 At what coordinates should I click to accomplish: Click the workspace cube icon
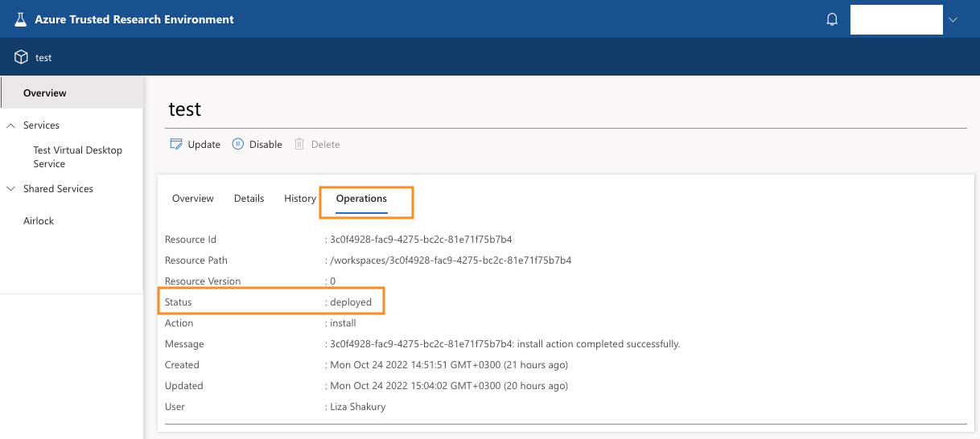click(21, 58)
